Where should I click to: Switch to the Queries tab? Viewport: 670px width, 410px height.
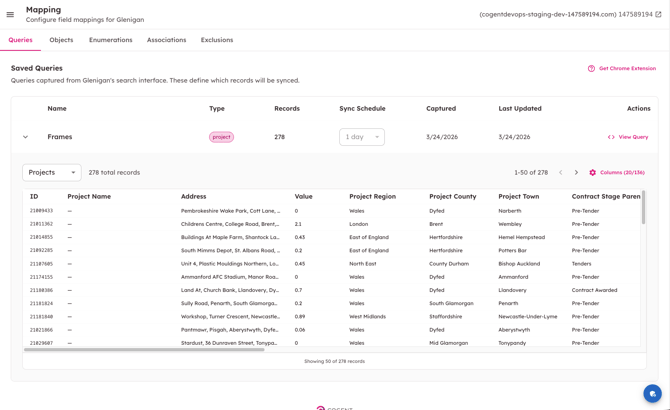point(21,40)
